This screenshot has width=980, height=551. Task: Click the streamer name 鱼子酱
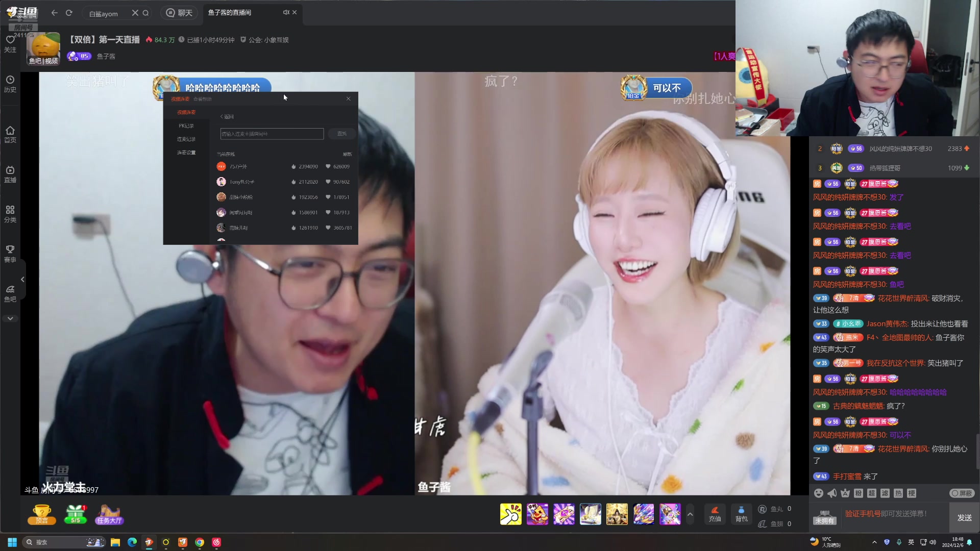106,56
